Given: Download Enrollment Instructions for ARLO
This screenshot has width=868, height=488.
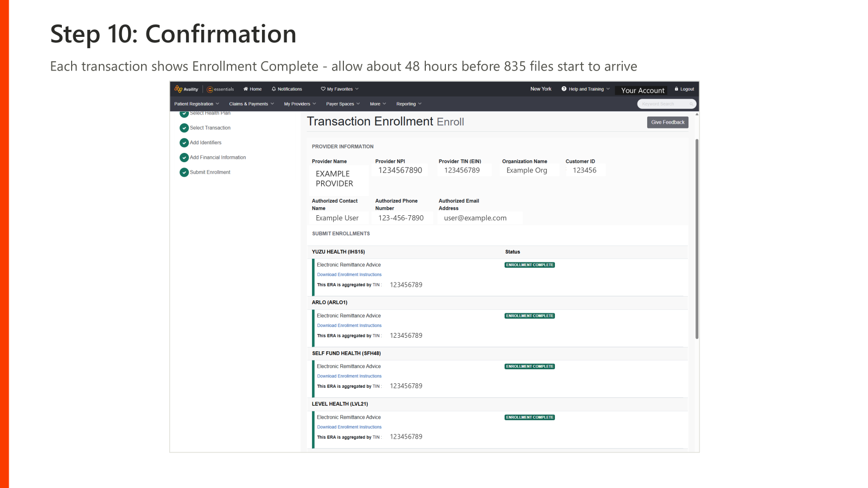Looking at the screenshot, I should pyautogui.click(x=349, y=326).
